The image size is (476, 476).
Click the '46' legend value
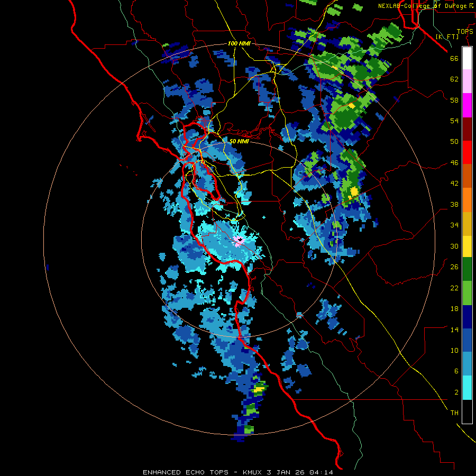[454, 163]
